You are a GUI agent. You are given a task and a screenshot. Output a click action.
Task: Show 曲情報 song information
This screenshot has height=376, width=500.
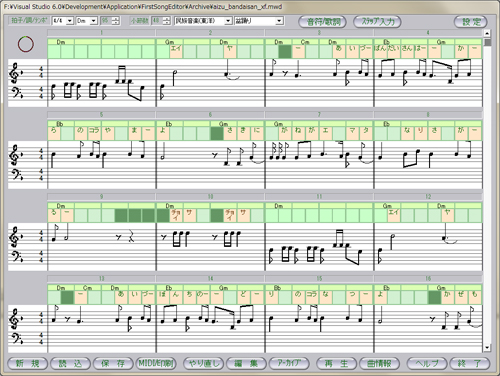[379, 363]
